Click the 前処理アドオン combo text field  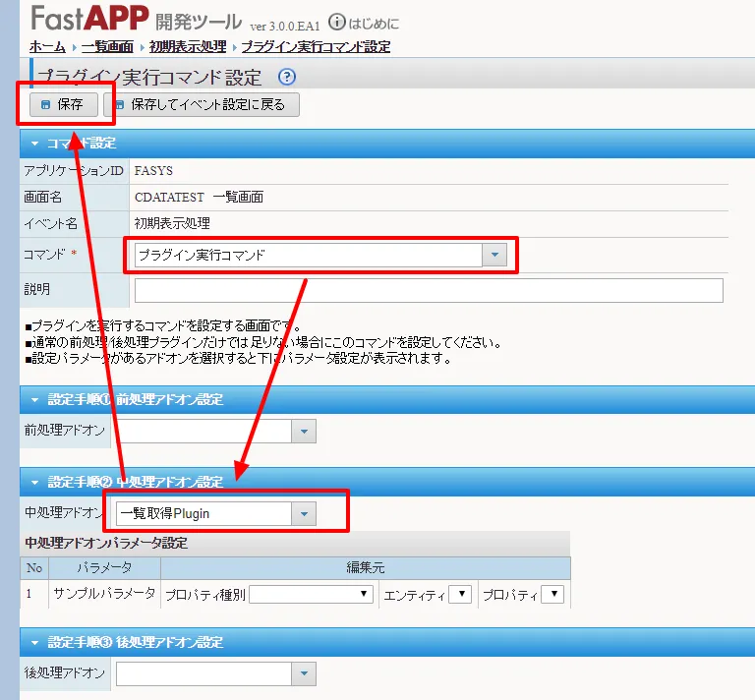(203, 431)
